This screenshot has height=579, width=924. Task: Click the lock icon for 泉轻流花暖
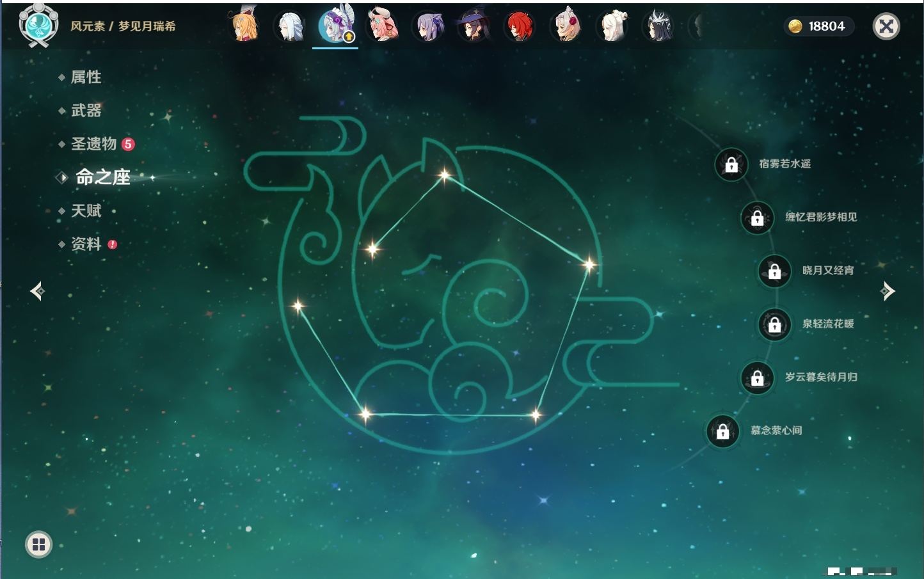coord(775,325)
